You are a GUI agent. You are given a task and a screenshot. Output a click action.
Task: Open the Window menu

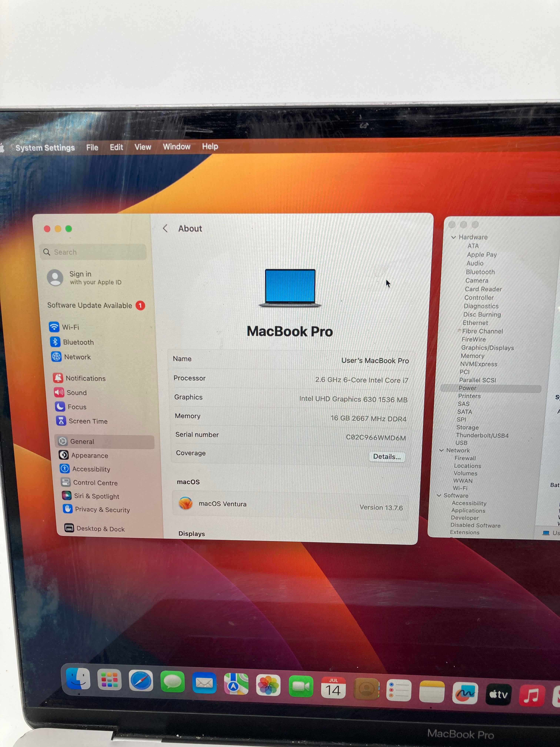(x=176, y=147)
